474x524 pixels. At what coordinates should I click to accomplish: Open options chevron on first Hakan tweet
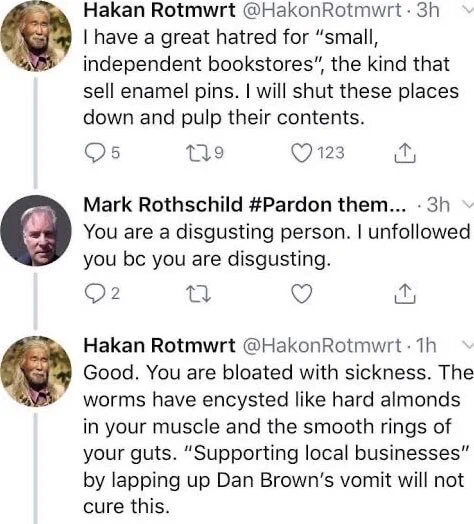tap(468, 10)
